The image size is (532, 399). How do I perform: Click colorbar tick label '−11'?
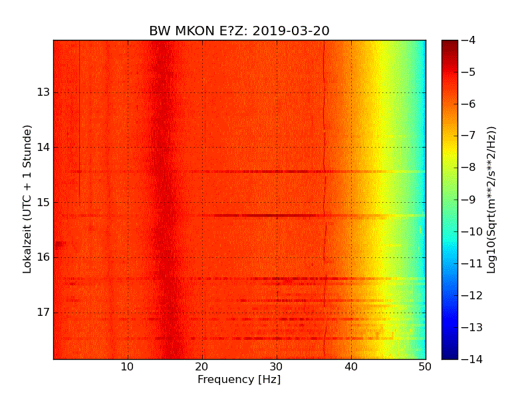click(472, 263)
